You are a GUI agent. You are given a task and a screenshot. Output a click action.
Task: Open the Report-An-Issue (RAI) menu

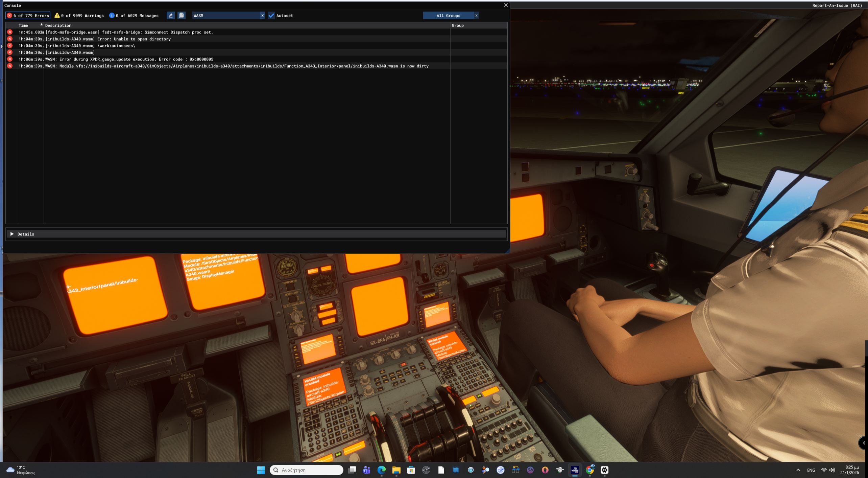click(837, 5)
